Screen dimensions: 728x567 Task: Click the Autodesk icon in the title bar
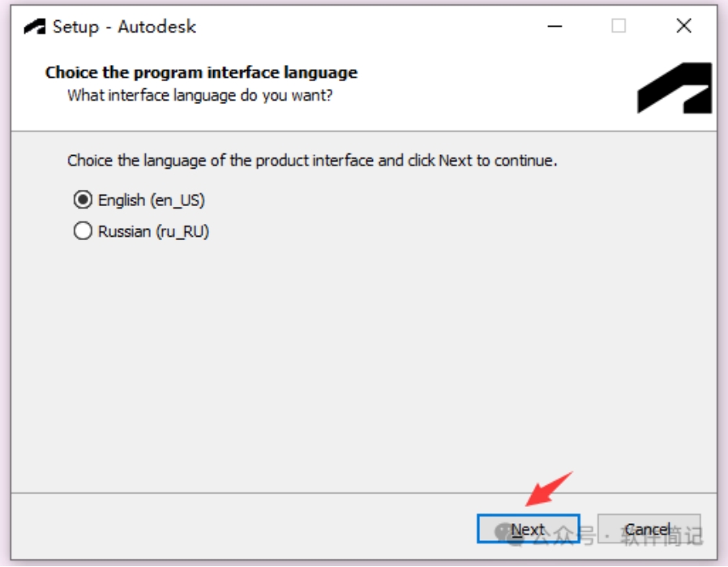tap(35, 27)
